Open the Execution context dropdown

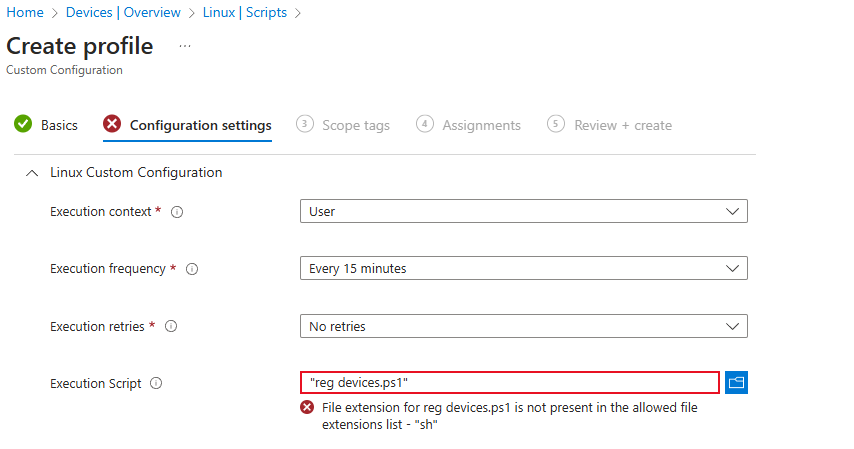tap(523, 212)
